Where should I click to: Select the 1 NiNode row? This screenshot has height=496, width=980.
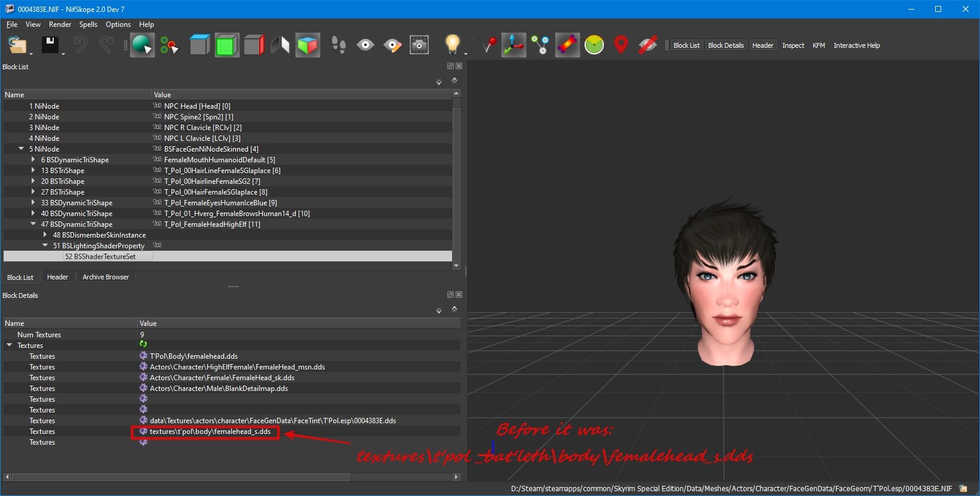coord(228,106)
